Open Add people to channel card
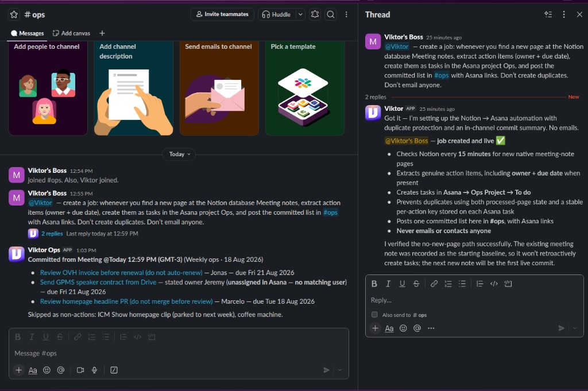Viewport: 588px width, 391px height. click(48, 88)
